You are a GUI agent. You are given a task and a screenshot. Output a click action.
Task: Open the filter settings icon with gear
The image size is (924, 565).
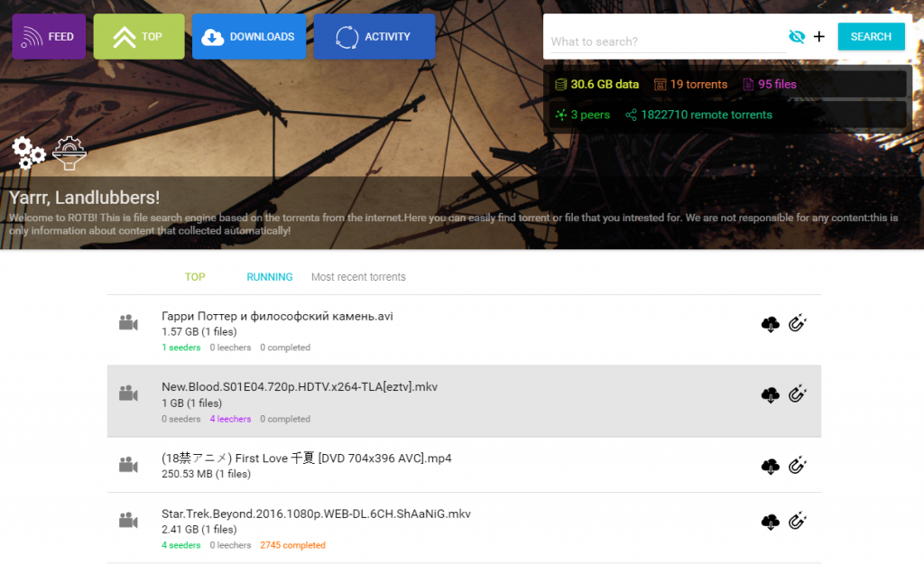(69, 153)
